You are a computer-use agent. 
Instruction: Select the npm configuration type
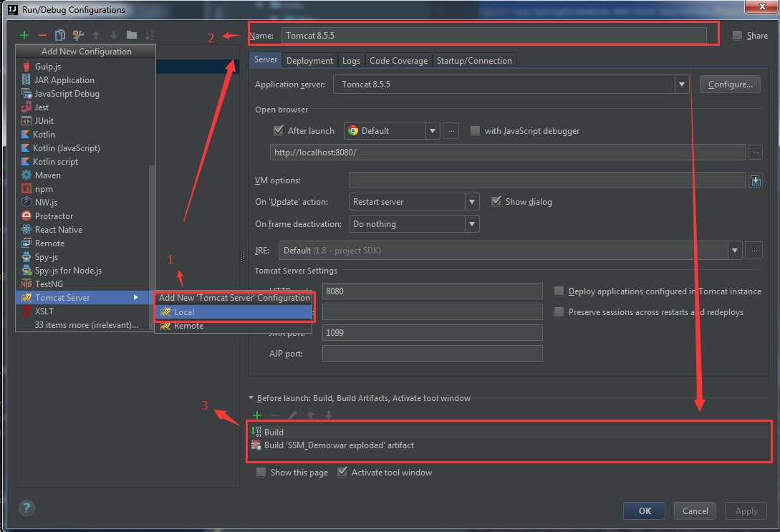point(82,189)
